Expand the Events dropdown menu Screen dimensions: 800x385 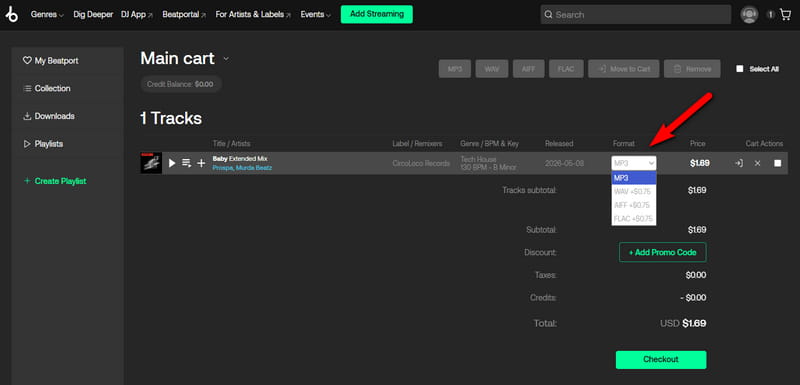[x=315, y=15]
